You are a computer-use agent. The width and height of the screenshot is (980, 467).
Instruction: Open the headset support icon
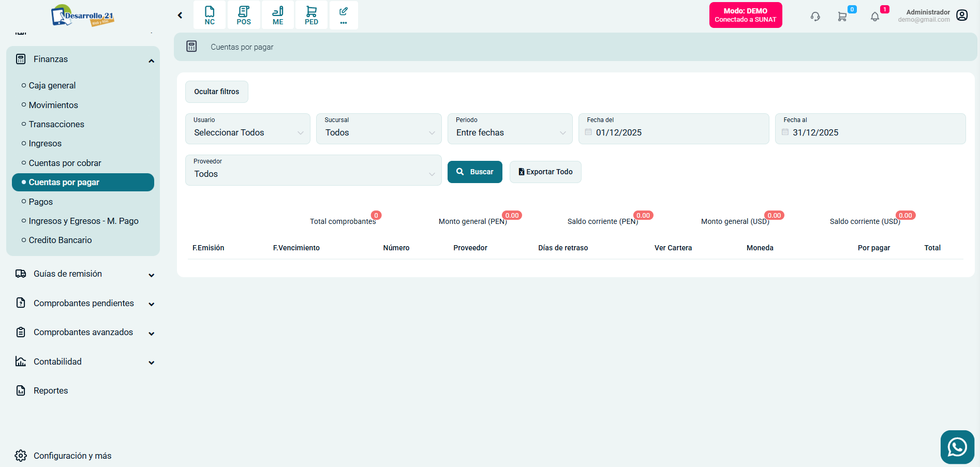815,17
